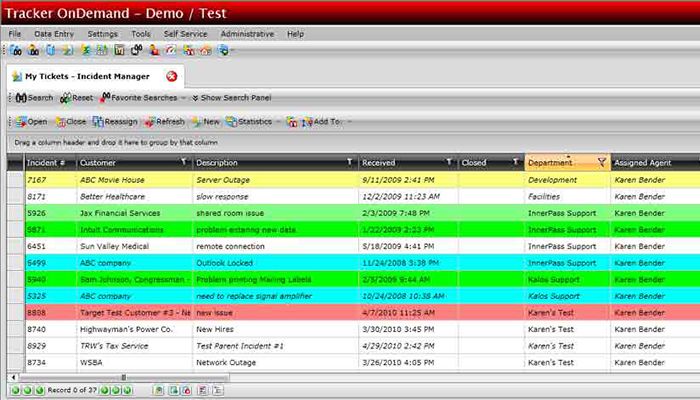700x400 pixels.
Task: Click the Statistics button
Action: click(x=249, y=121)
